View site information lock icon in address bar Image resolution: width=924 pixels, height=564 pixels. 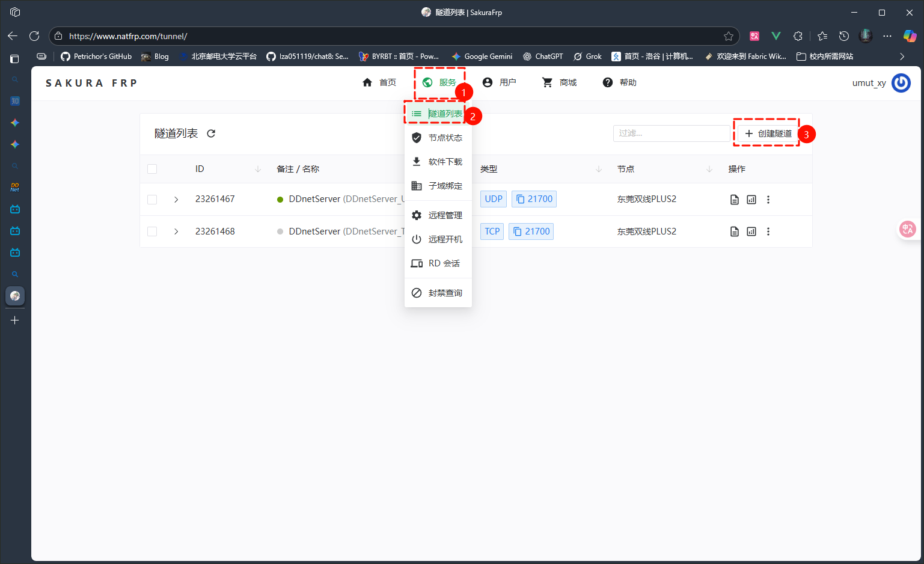tap(58, 36)
